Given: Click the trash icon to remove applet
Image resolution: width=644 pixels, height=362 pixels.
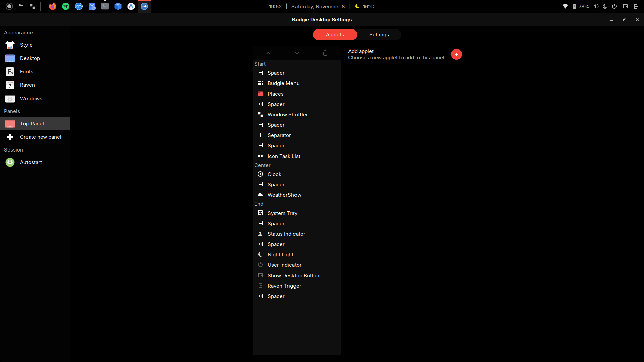Looking at the screenshot, I should point(325,53).
